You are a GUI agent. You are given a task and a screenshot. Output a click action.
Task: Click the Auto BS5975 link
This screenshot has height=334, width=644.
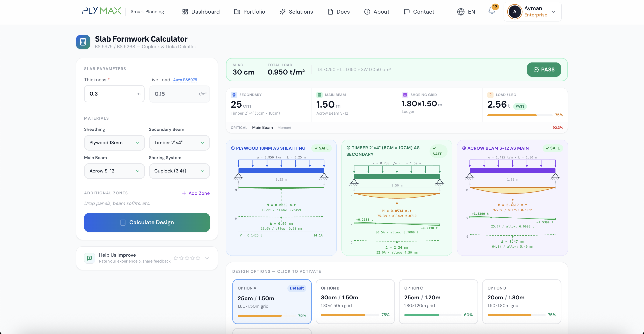click(x=185, y=80)
